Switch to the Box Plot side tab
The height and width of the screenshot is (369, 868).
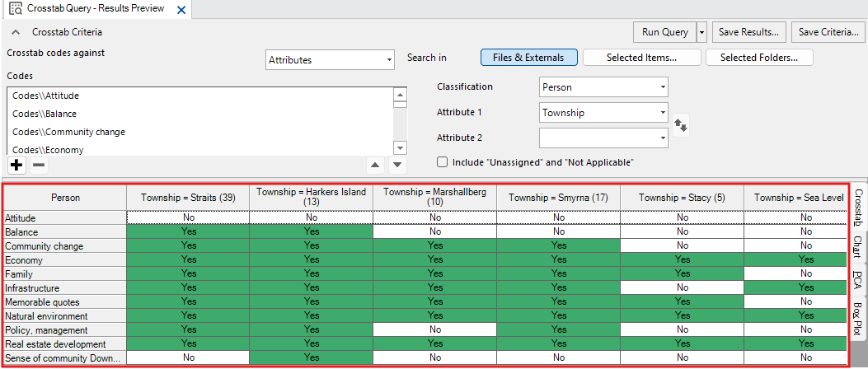point(857,319)
